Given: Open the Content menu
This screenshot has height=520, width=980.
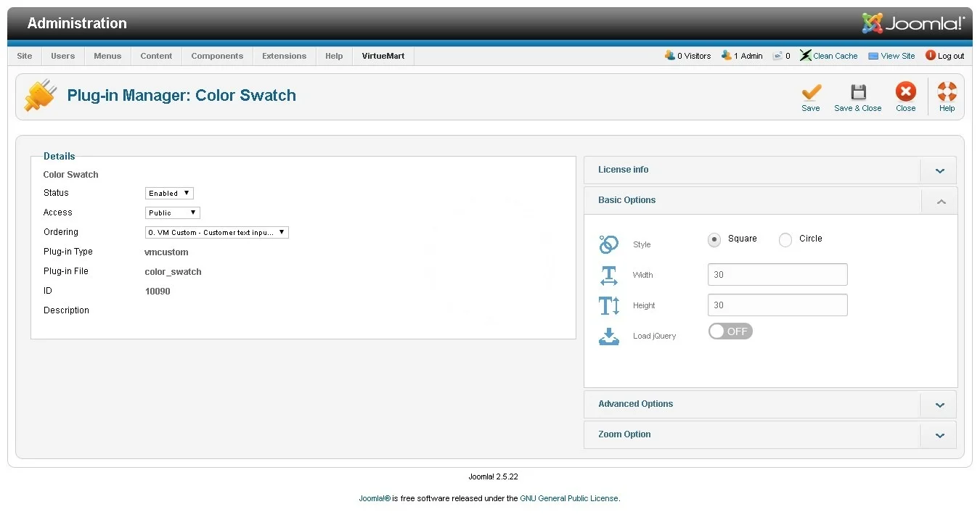Looking at the screenshot, I should (x=157, y=56).
